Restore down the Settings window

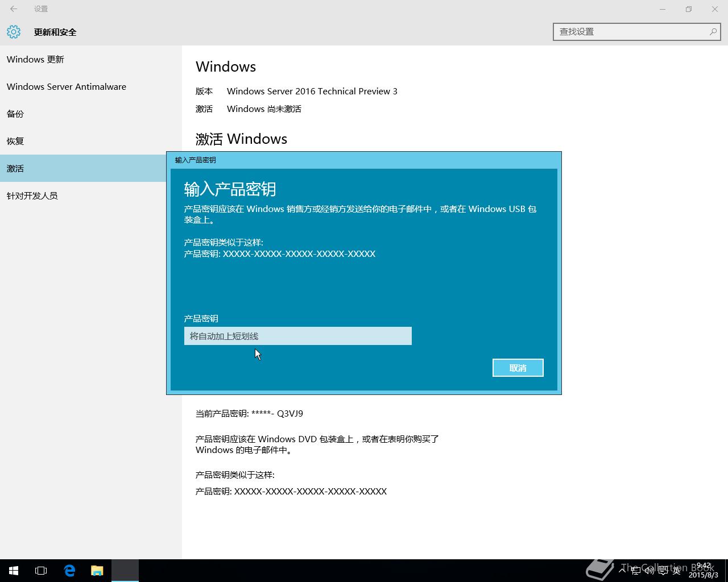pyautogui.click(x=689, y=9)
